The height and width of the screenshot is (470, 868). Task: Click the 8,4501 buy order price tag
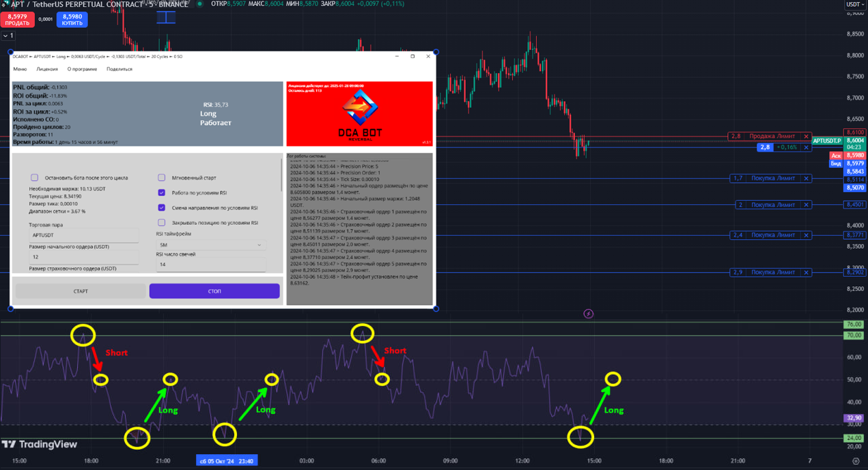(855, 205)
